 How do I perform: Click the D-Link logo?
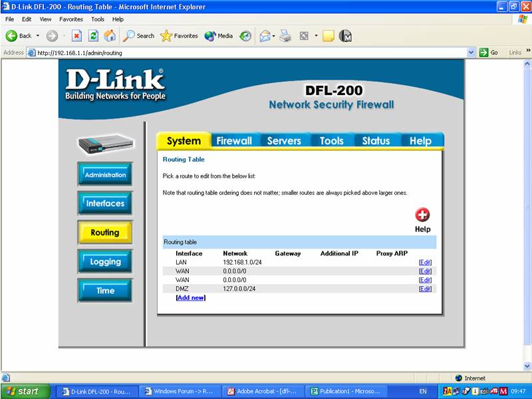[115, 84]
